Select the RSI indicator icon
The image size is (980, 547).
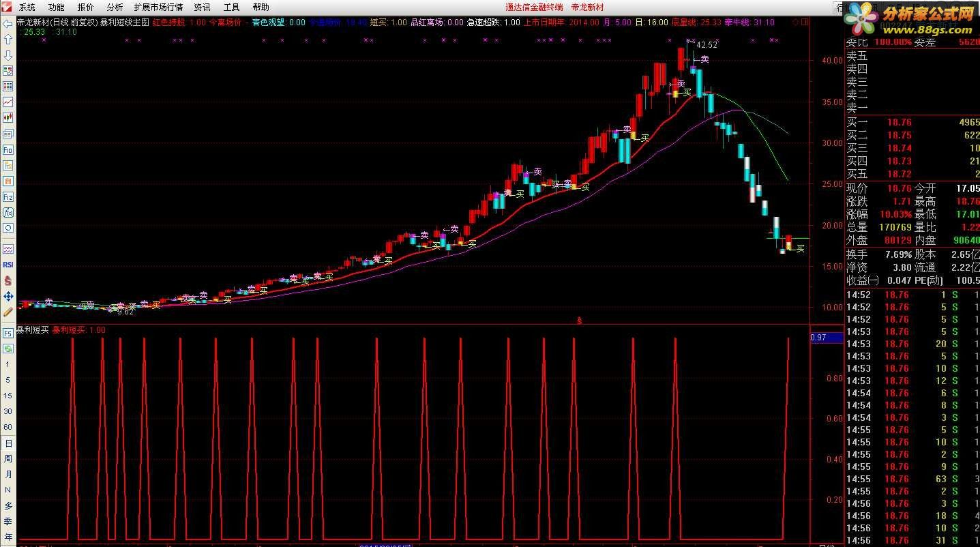[8, 265]
